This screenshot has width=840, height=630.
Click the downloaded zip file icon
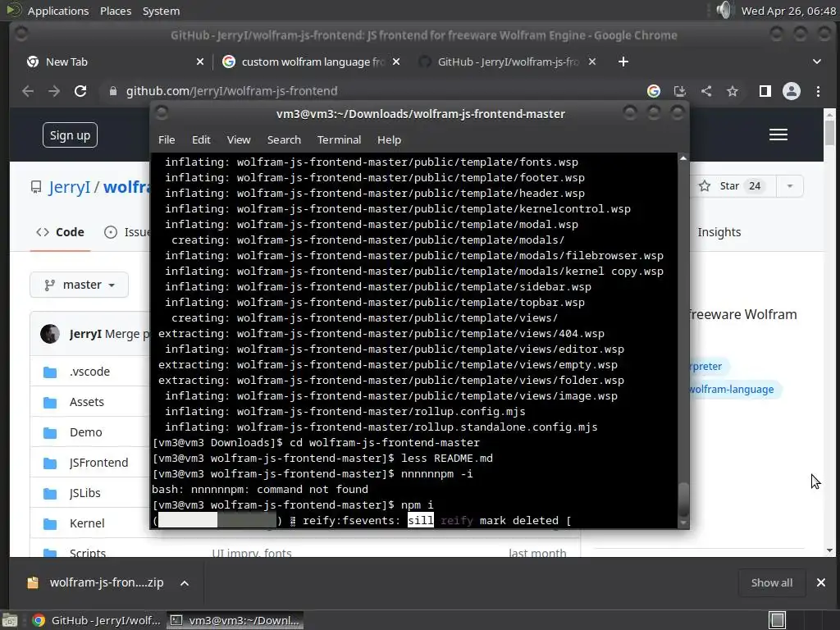[33, 583]
